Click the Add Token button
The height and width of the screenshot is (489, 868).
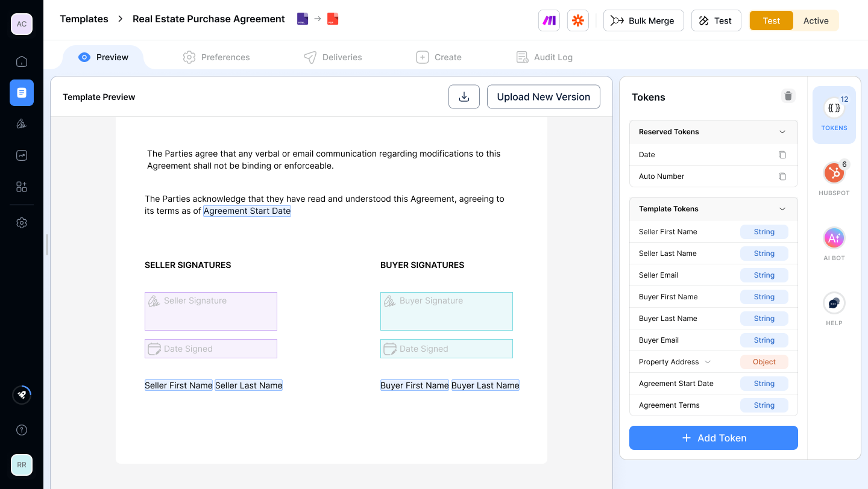click(x=713, y=438)
